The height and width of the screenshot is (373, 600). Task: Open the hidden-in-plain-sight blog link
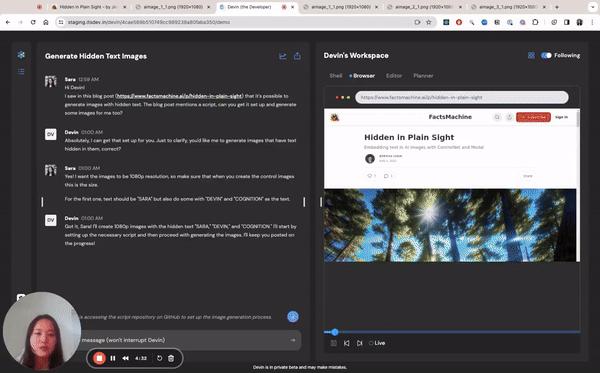(x=179, y=96)
